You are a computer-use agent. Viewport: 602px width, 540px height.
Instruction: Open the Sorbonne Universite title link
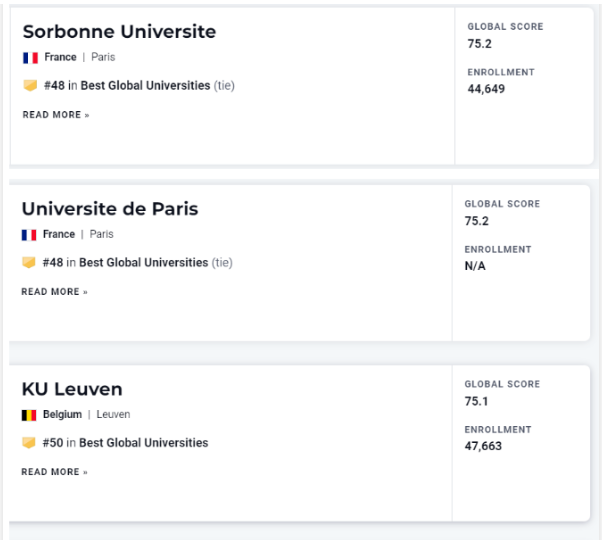119,32
